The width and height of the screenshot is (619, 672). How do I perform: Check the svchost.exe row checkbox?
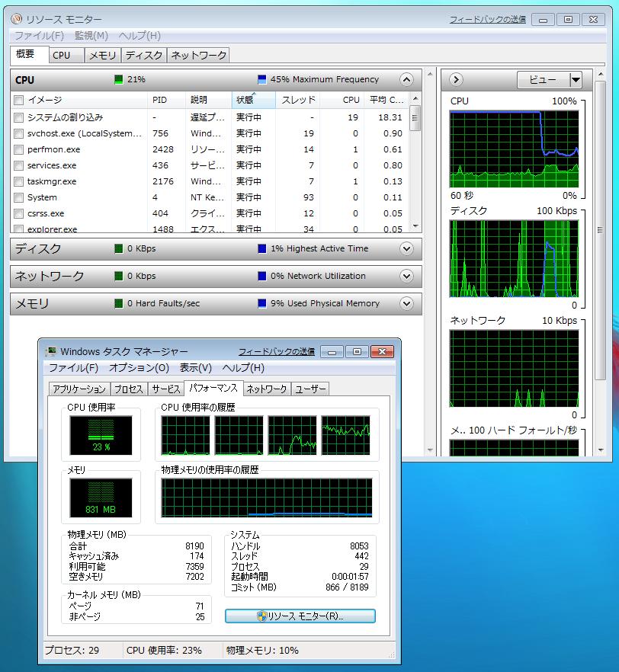click(x=19, y=134)
